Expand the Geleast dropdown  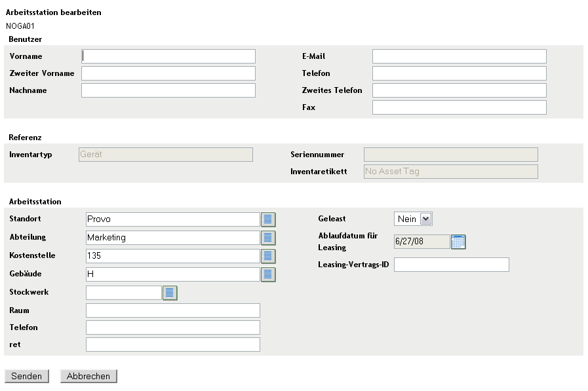coord(425,219)
